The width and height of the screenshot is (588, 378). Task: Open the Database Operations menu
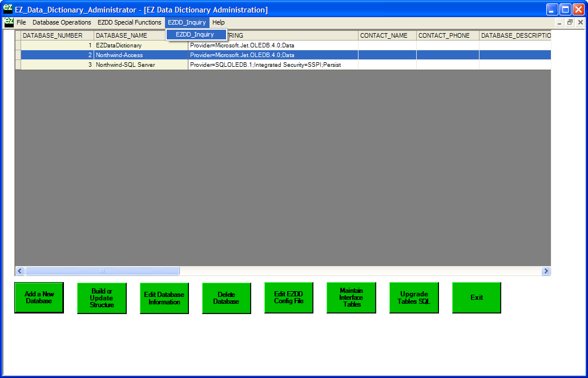click(x=62, y=22)
